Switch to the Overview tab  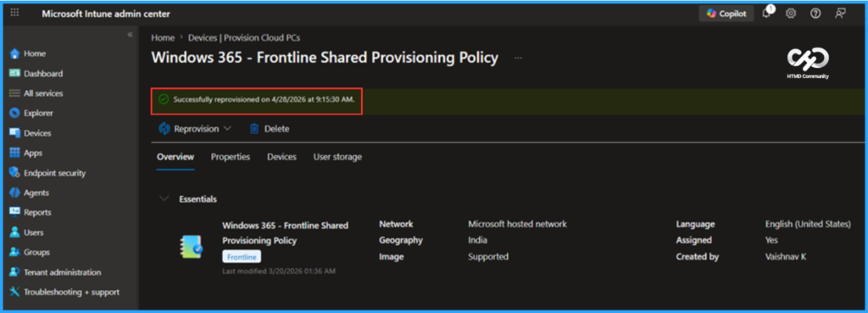click(175, 157)
